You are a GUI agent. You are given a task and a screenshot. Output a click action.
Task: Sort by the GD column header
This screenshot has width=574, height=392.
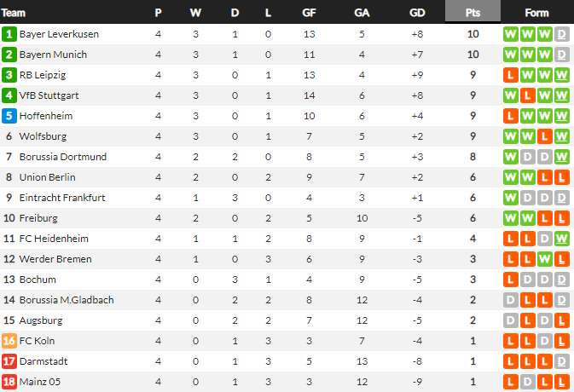pos(417,13)
